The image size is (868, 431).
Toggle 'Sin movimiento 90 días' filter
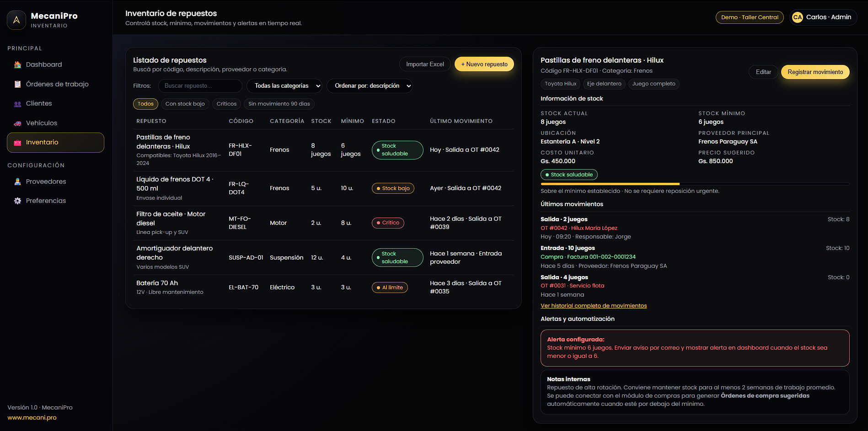click(279, 104)
